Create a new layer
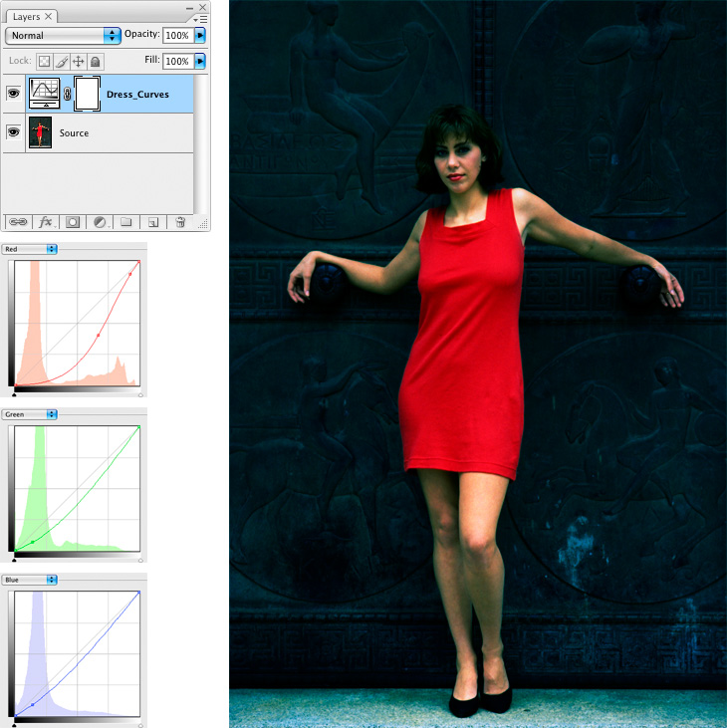The image size is (727, 728). pos(152,222)
